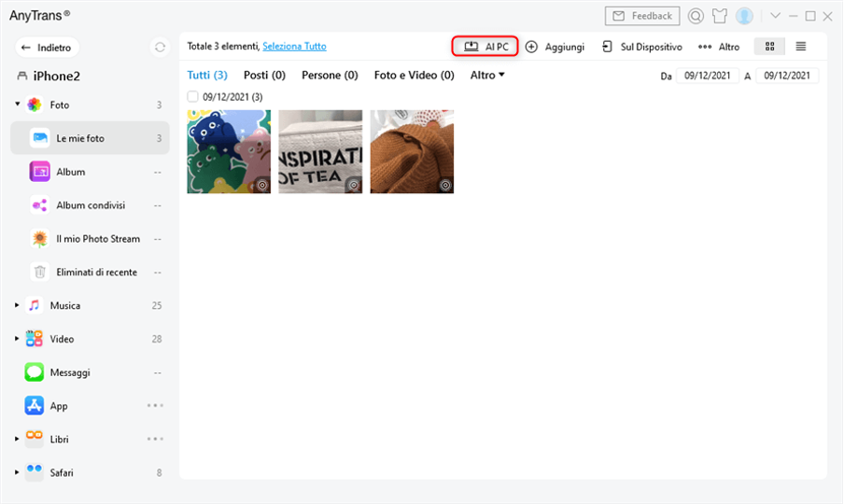Open the search icon in title bar
The height and width of the screenshot is (504, 844).
click(696, 16)
